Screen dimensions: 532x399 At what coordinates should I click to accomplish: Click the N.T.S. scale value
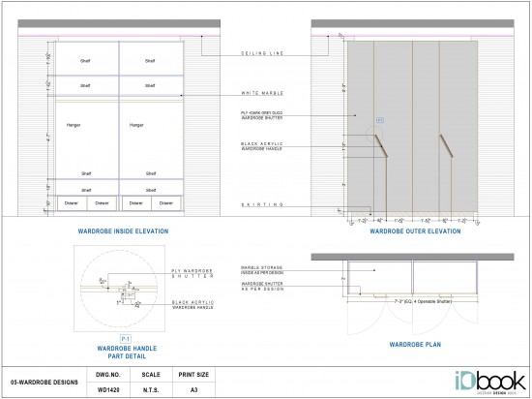pos(151,390)
